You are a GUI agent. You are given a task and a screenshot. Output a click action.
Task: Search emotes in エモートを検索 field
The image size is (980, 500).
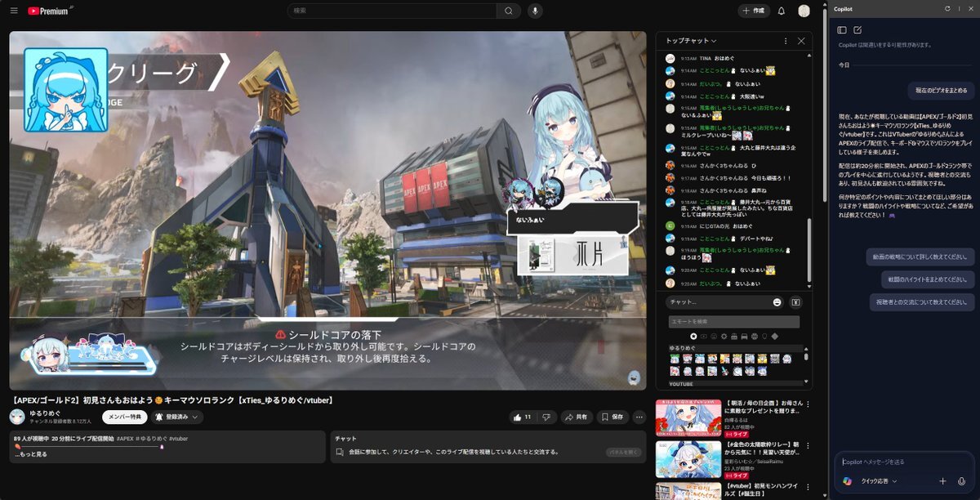[x=734, y=322]
